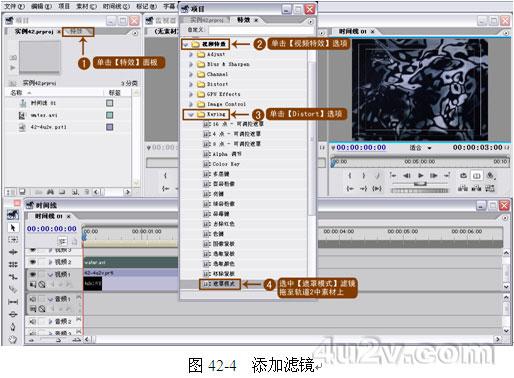The width and height of the screenshot is (514, 378).
Task: Switch to the 特效 tab in project panel
Action: (x=78, y=32)
